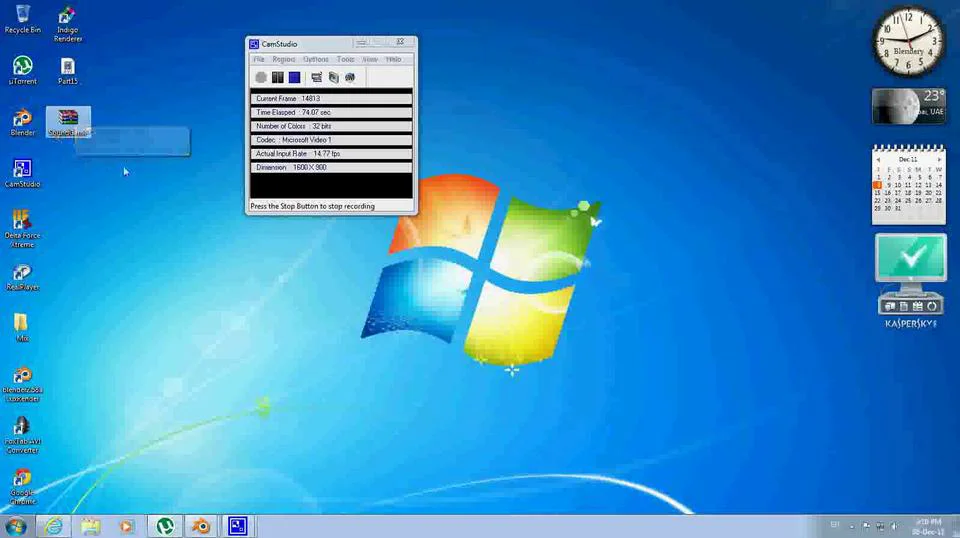Select the Part15 desktop file icon
960x538 pixels.
point(67,70)
